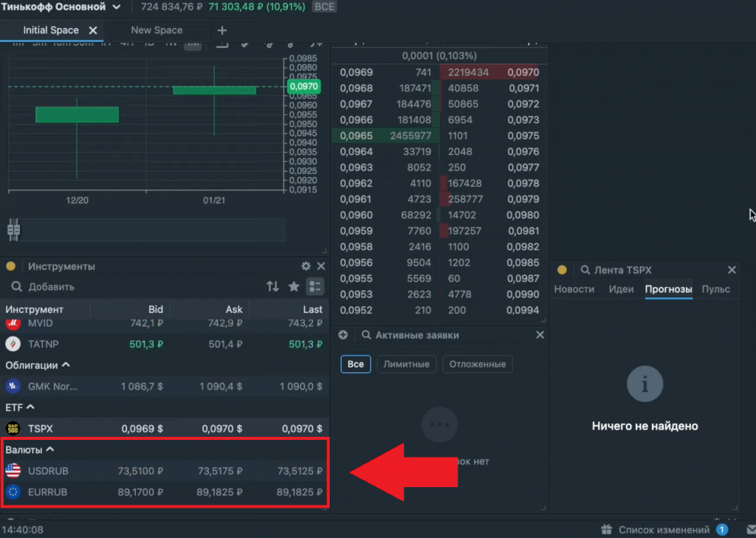
Task: Select the USDRUB currency row name
Action: pos(48,471)
